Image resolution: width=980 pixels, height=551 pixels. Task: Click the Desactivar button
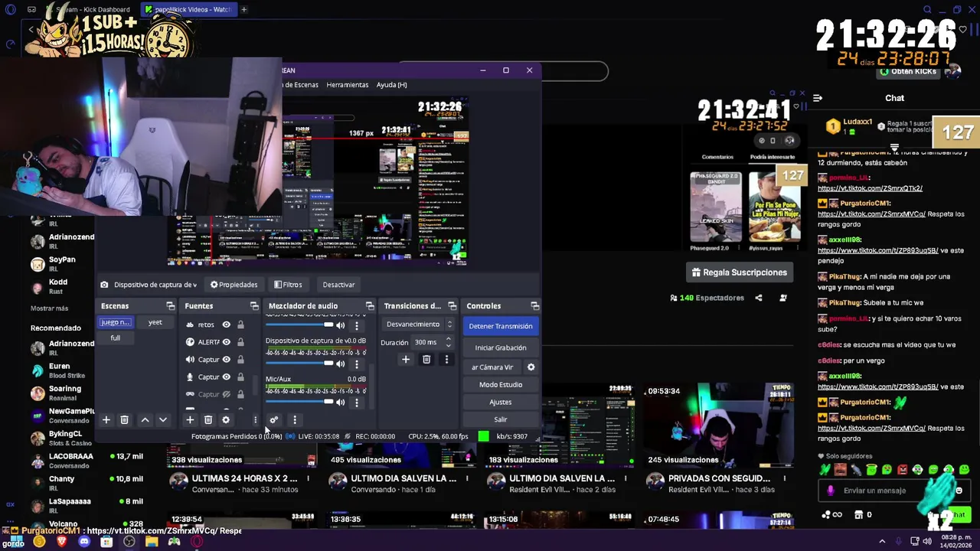(x=338, y=285)
